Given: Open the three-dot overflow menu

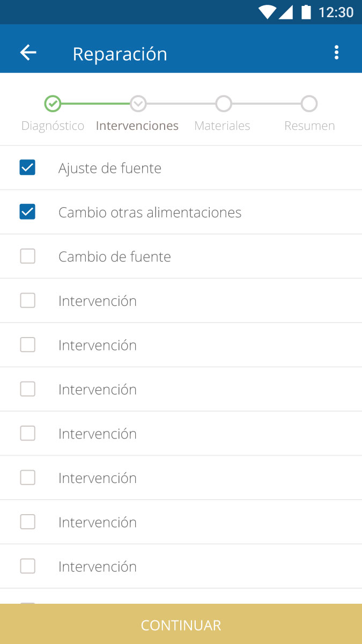Looking at the screenshot, I should point(336,53).
